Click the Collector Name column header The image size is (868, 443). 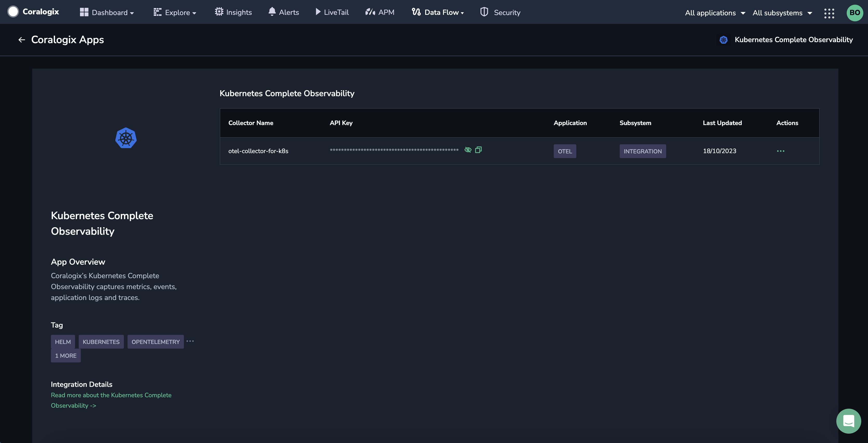click(x=251, y=123)
